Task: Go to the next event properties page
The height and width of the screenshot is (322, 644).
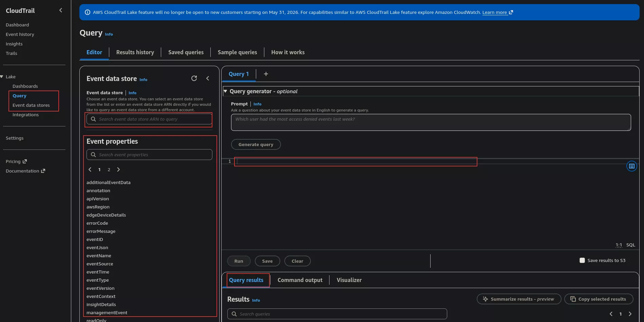Action: (x=118, y=169)
